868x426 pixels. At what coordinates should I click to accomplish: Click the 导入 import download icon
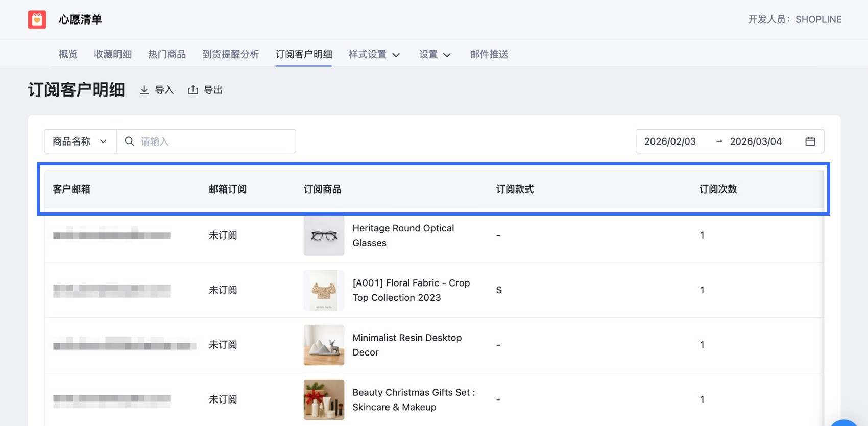144,90
